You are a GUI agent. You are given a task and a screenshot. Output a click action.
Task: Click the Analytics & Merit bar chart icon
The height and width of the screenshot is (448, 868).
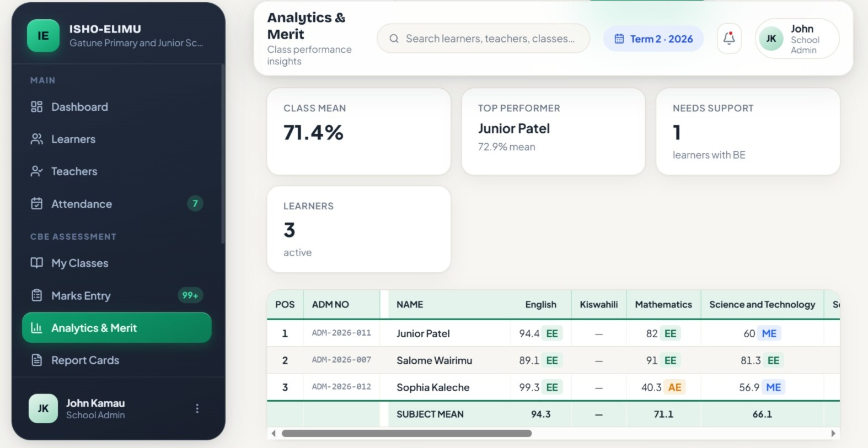(36, 328)
